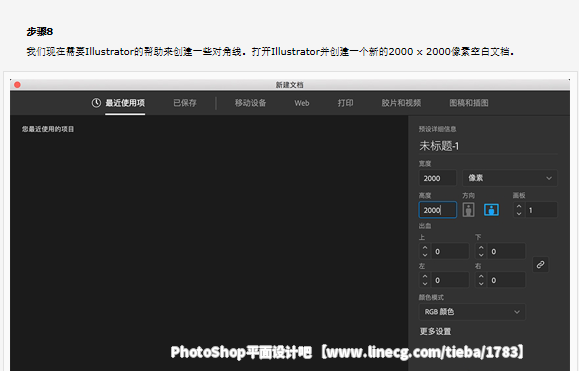This screenshot has width=579, height=371.
Task: Toggle the bleed link chain icon
Action: (x=540, y=265)
